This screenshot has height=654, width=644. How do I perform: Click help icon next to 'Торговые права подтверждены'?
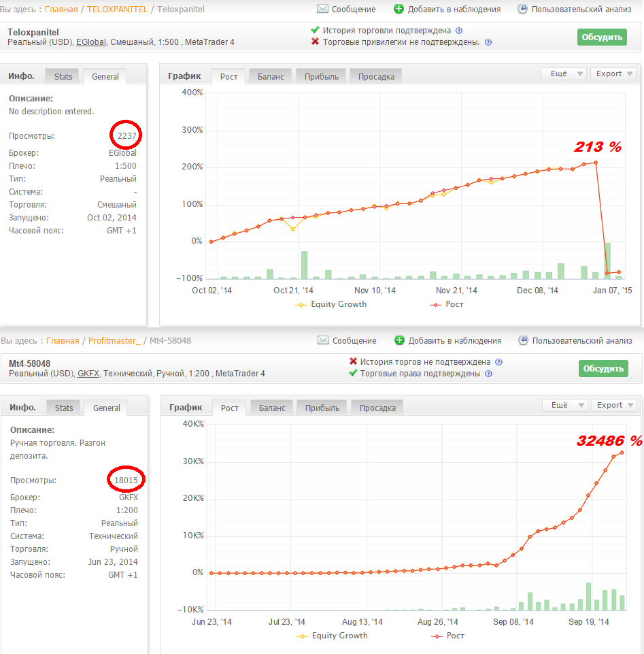[x=488, y=374]
